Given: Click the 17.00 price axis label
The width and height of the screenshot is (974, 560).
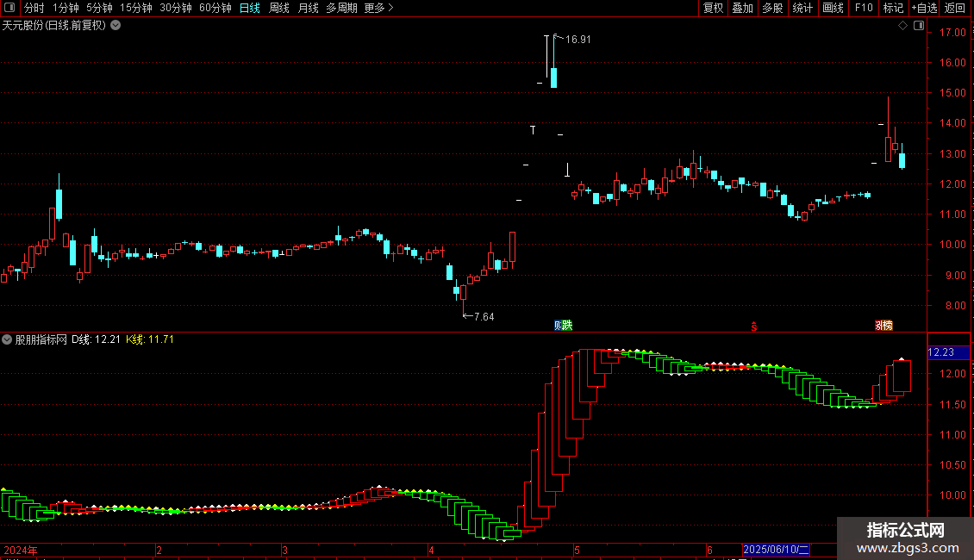Looking at the screenshot, I should [952, 32].
